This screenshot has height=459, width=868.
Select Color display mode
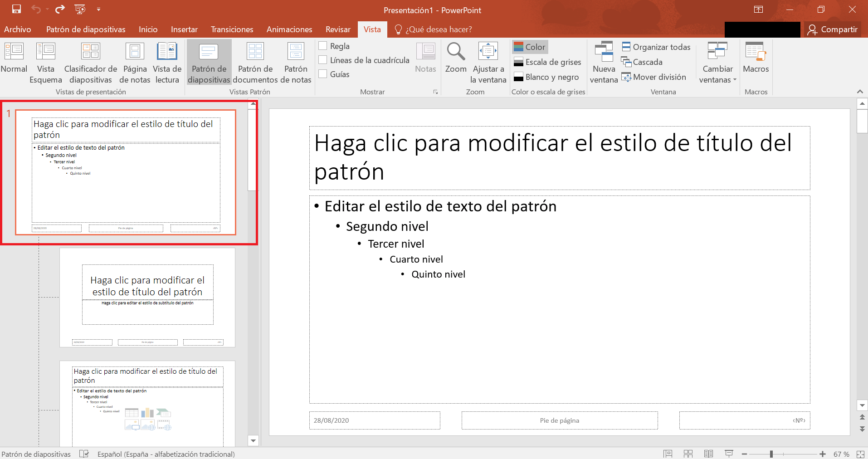[x=530, y=47]
